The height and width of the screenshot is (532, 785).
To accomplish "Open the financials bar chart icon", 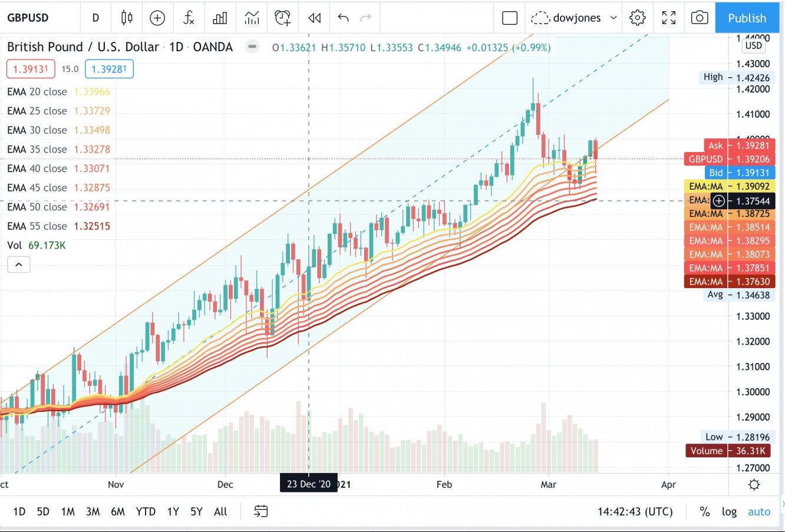I will pyautogui.click(x=220, y=18).
